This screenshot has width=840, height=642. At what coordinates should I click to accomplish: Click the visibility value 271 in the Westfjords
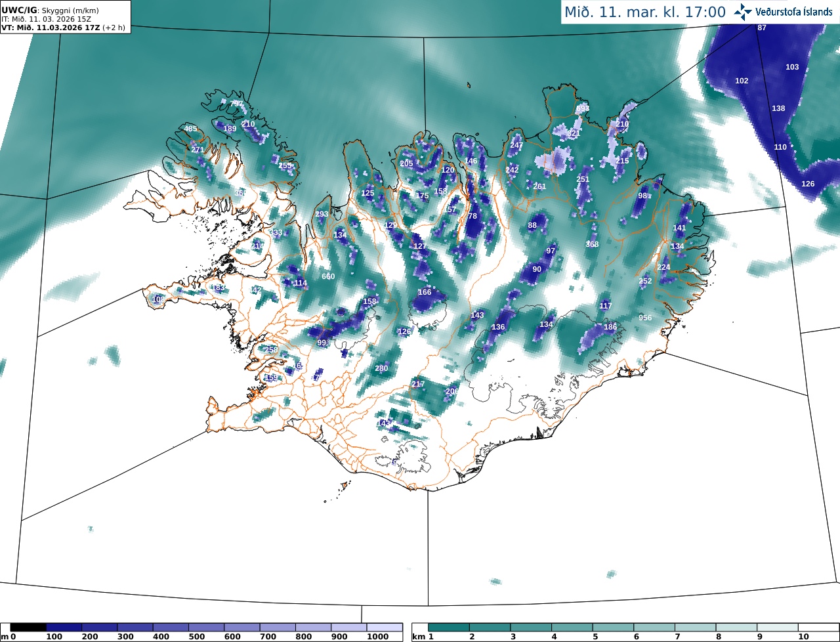click(198, 150)
